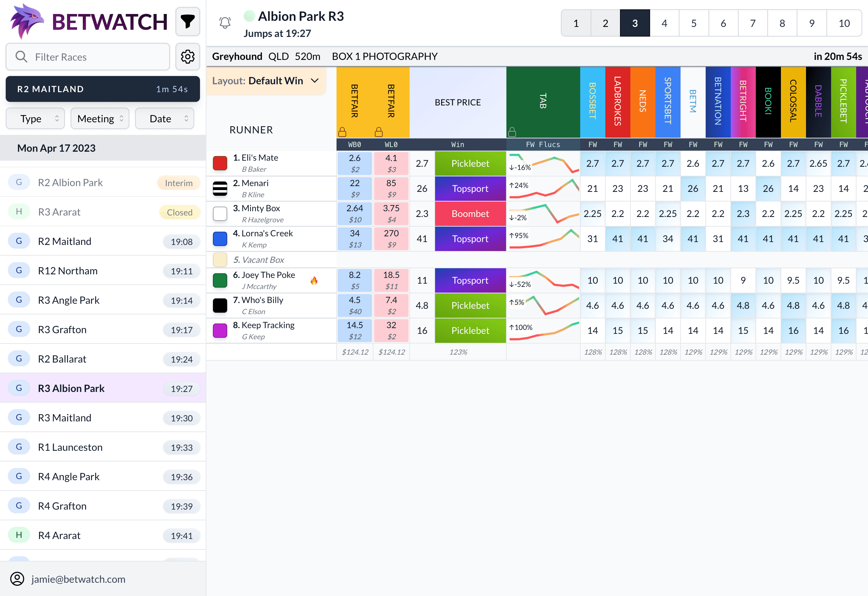
Task: Switch to race 4 tab
Action: 664,23
